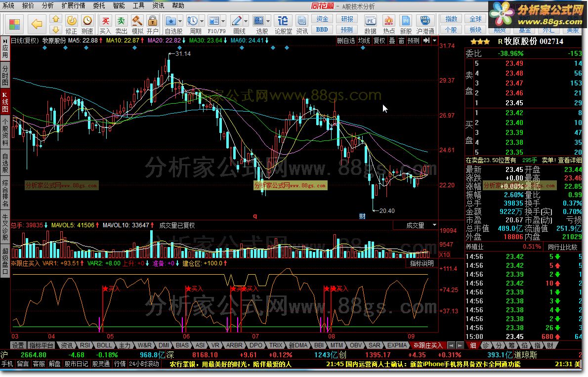
Task: Switch side panel to K线图 view
Action: click(x=5, y=102)
